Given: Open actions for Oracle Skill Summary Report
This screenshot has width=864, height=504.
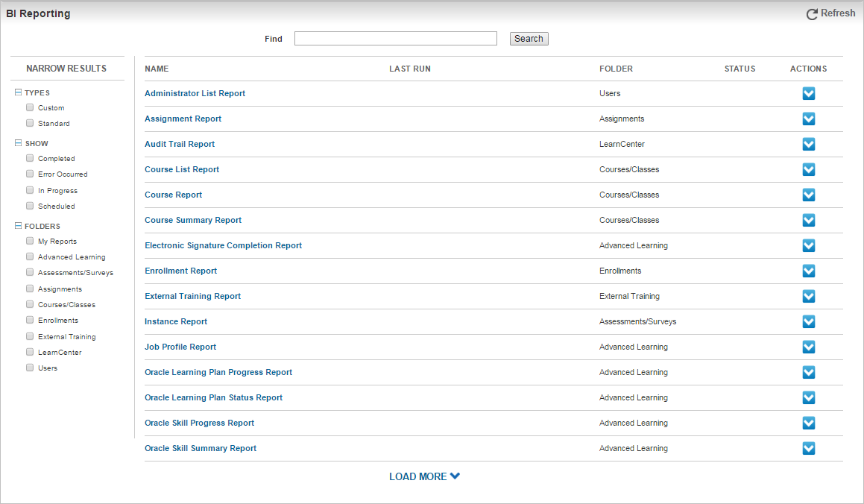Looking at the screenshot, I should [x=808, y=448].
